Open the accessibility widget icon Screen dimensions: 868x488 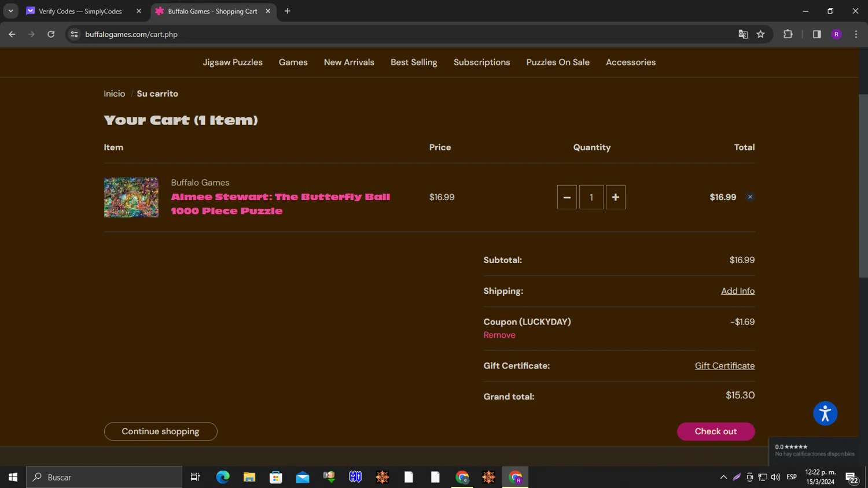click(x=825, y=413)
